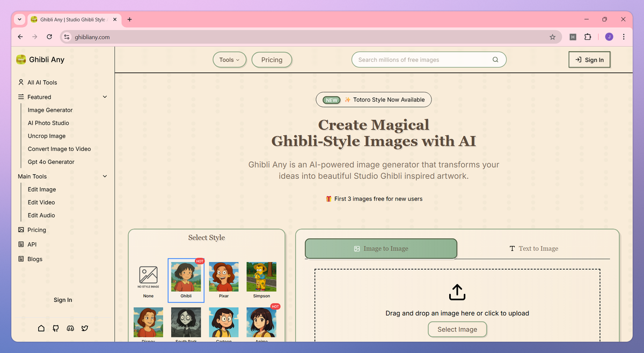The height and width of the screenshot is (353, 644).
Task: Open Convert Image to Video tool
Action: click(60, 149)
